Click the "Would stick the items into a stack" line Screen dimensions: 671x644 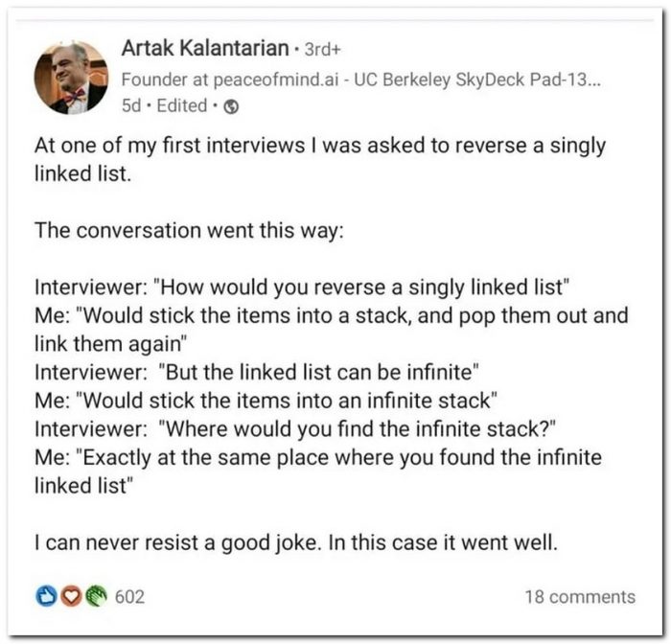coord(331,314)
